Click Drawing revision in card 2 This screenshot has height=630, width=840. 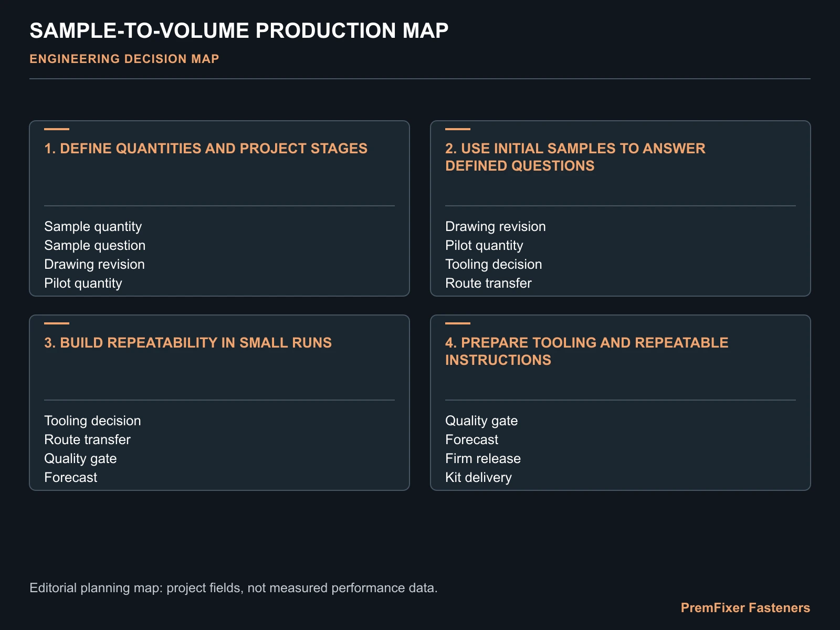(496, 226)
